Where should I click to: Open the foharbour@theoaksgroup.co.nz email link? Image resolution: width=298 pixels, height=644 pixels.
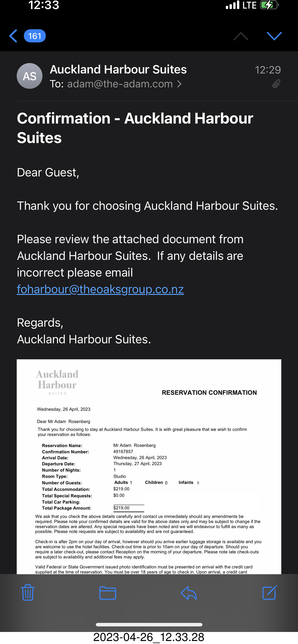[x=100, y=289]
